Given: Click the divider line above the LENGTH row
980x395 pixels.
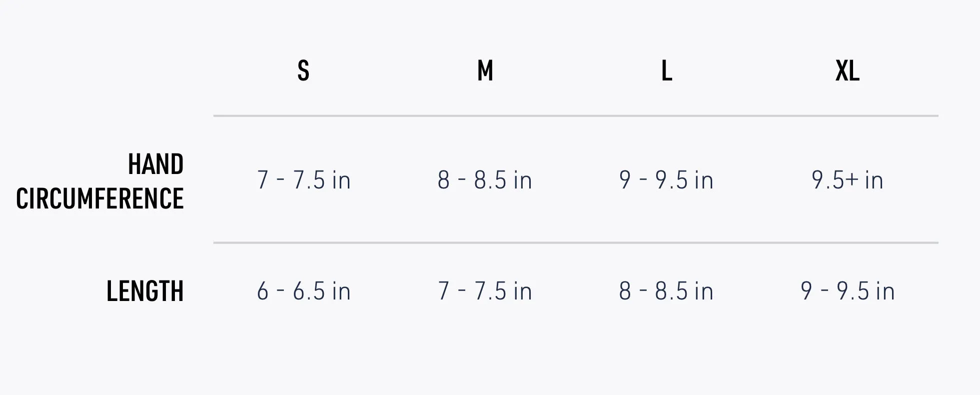Looking at the screenshot, I should point(576,243).
